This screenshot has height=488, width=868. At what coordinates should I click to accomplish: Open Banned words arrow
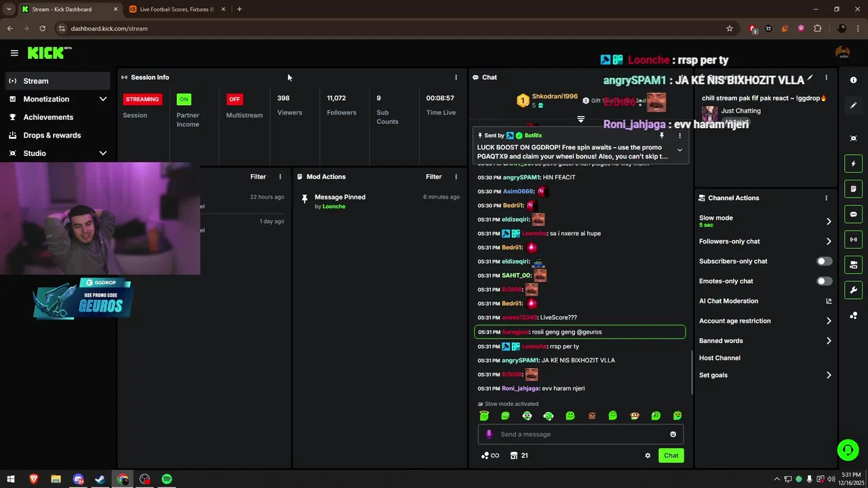pyautogui.click(x=829, y=341)
